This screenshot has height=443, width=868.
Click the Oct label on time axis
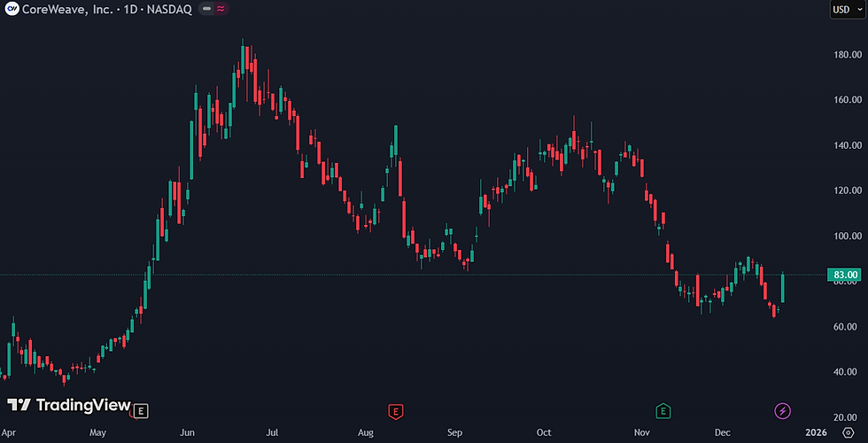(544, 432)
